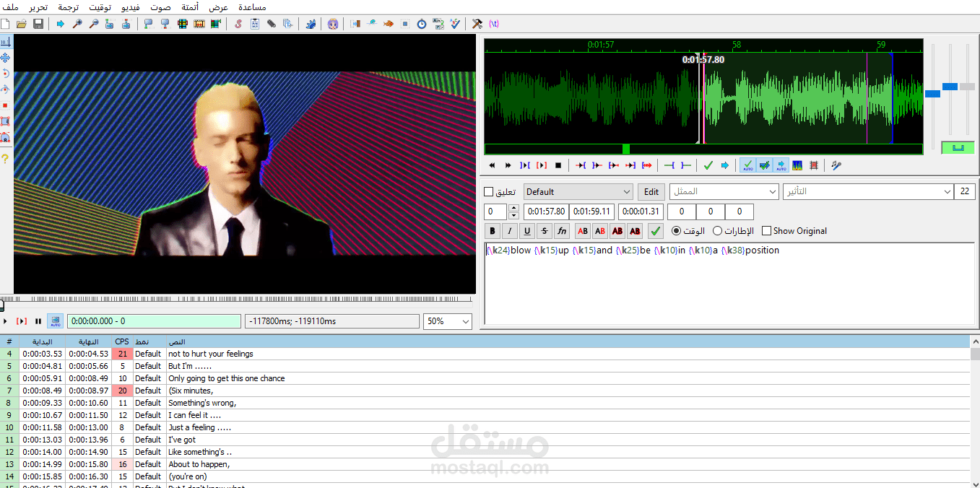Toggle video auto-scroll under video

tap(56, 321)
